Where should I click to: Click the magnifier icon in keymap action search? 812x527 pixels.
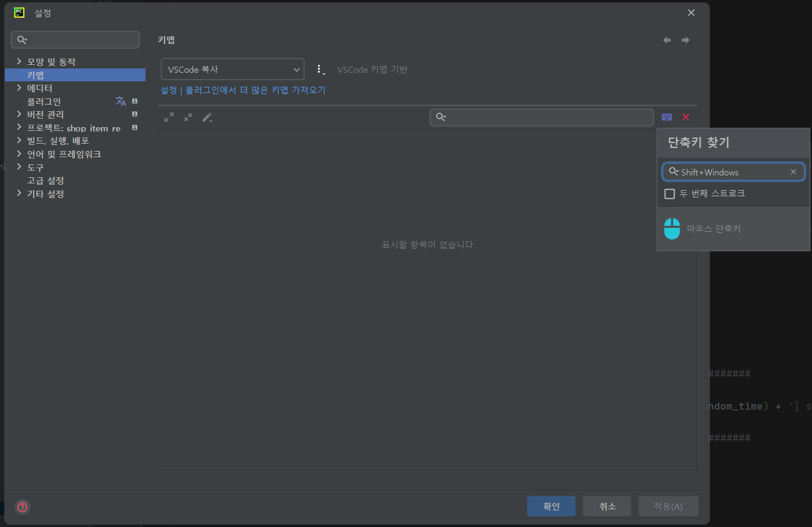441,117
